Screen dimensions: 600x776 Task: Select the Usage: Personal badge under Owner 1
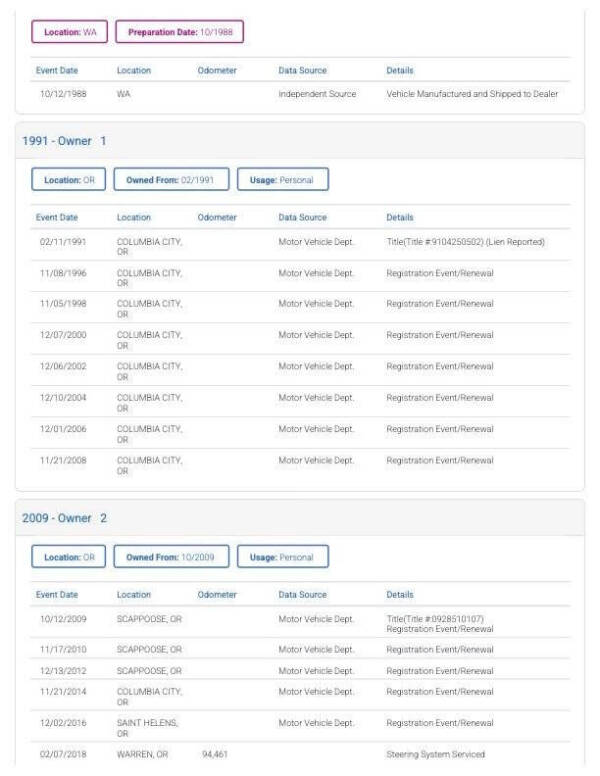click(x=283, y=179)
